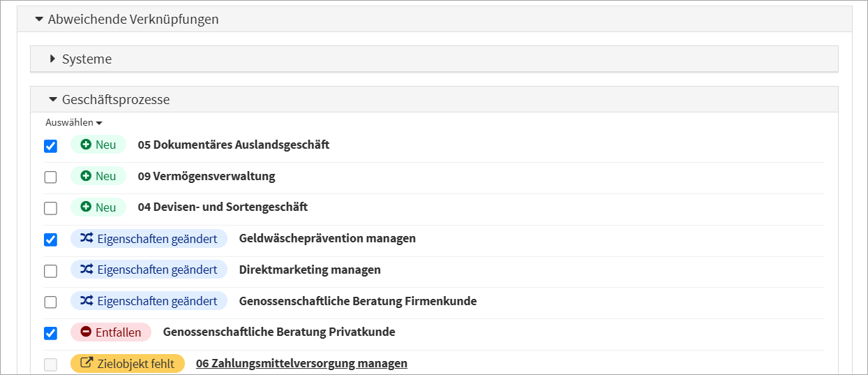Click the plus icon on the Dokumentäres Auslandsgeschäft badge
The width and height of the screenshot is (868, 375).
click(x=87, y=145)
